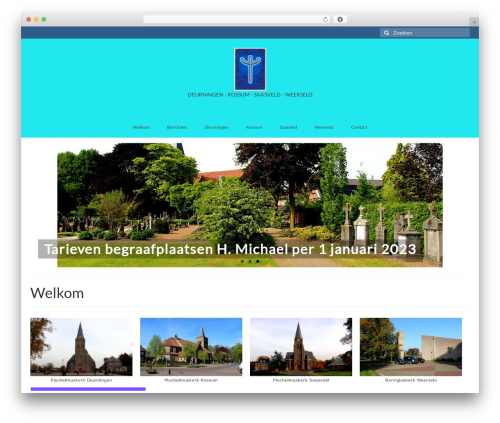Select the first slider pagination dot
The image size is (500, 423).
pos(242,261)
